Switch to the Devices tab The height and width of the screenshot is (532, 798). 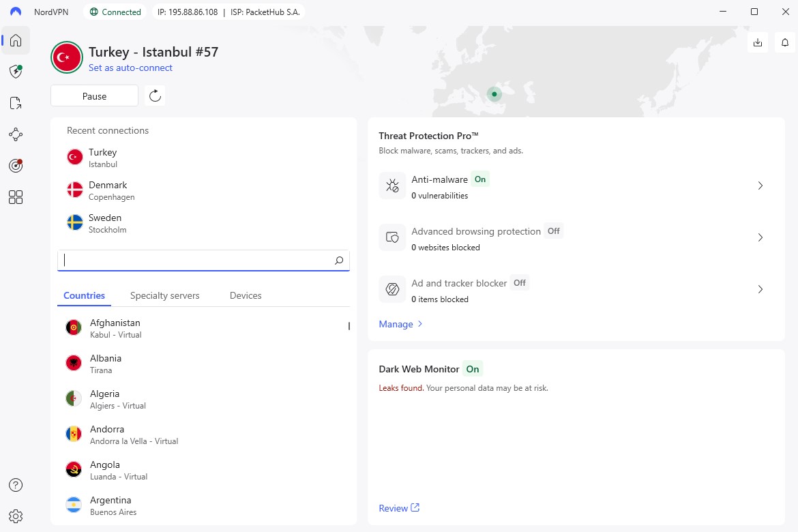[246, 295]
